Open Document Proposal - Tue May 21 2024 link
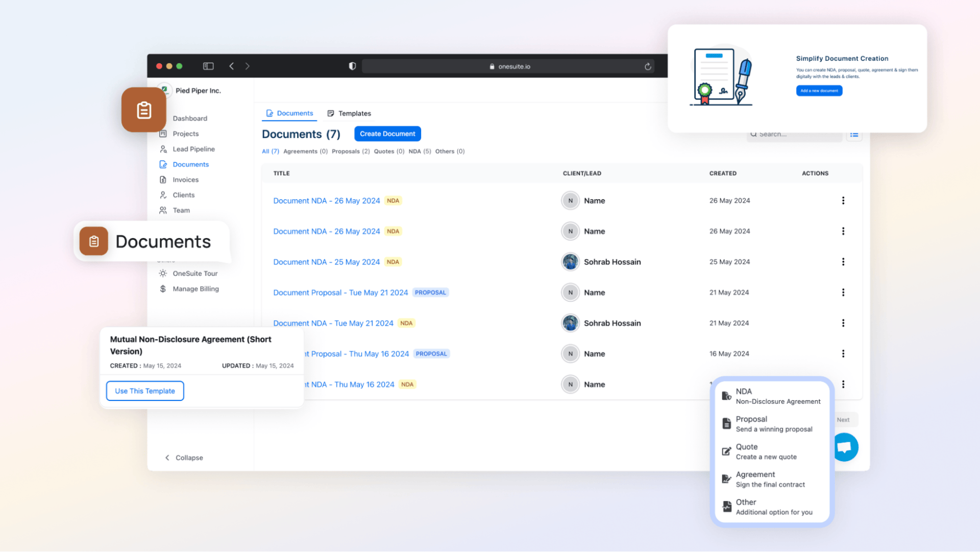Image resolution: width=980 pixels, height=552 pixels. 340,293
